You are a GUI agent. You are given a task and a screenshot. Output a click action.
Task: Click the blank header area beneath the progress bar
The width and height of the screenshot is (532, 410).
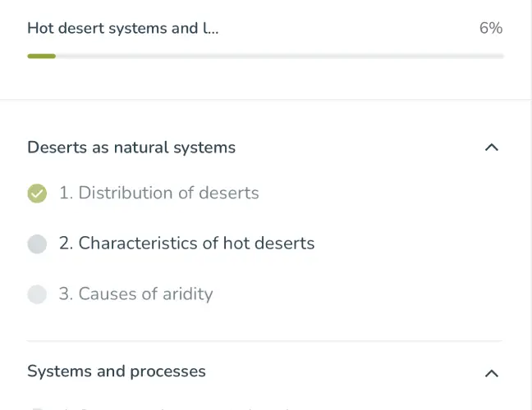(266, 80)
